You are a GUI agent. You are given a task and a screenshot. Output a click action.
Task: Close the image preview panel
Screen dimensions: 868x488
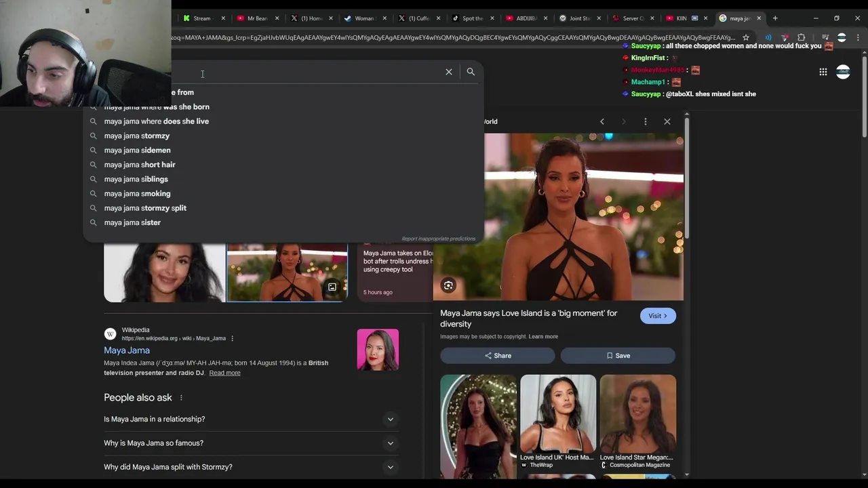pos(667,121)
